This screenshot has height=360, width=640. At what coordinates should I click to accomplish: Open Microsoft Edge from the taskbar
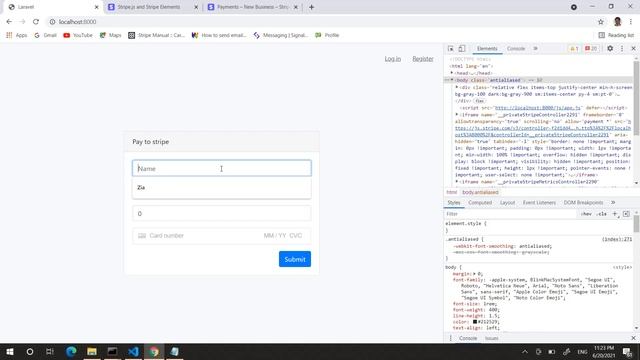click(71, 351)
